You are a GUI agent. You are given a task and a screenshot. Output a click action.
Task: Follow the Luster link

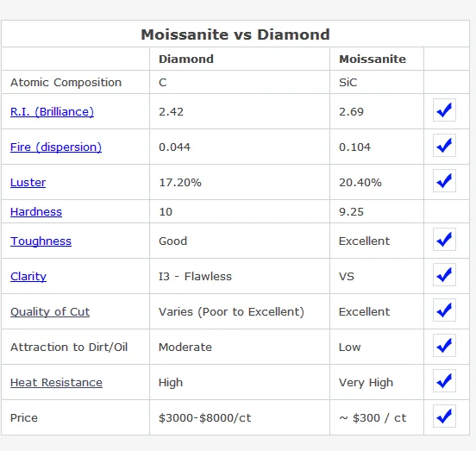(x=28, y=183)
